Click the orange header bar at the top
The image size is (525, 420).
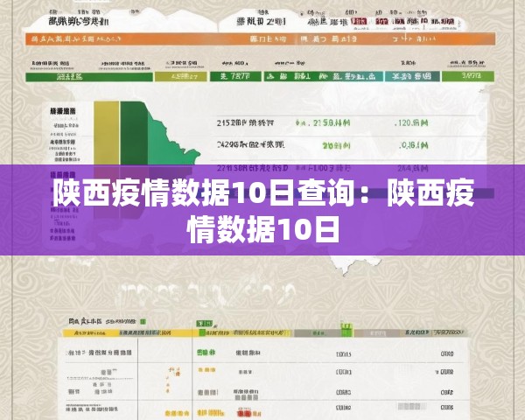(260, 38)
